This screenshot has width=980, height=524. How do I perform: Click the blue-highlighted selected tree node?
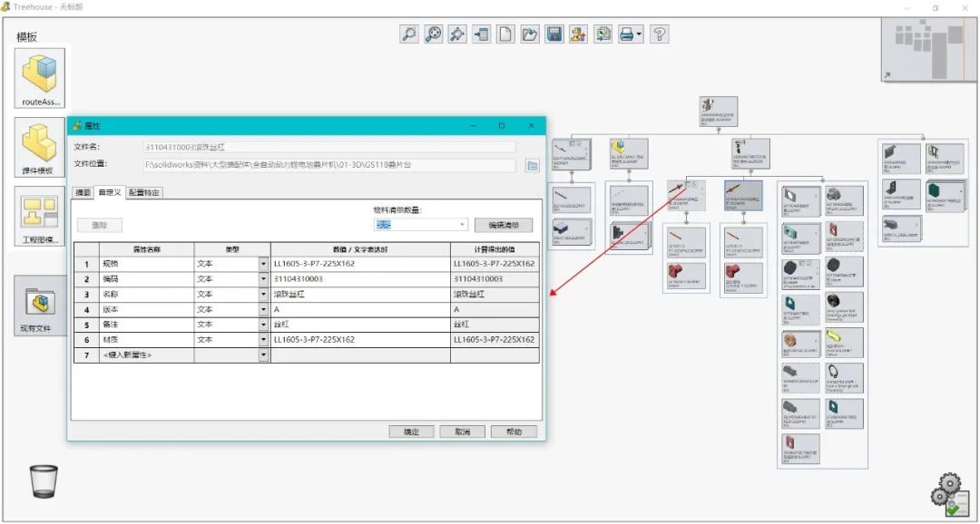point(743,196)
